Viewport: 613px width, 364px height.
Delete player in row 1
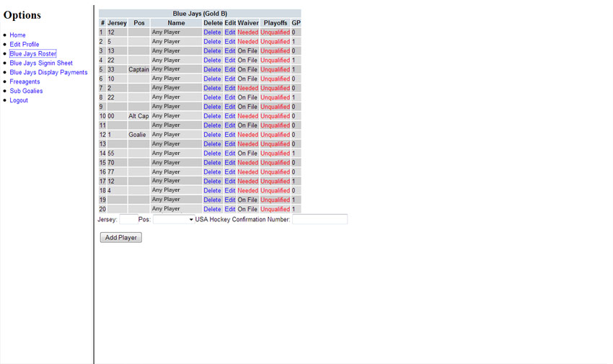[x=212, y=32]
